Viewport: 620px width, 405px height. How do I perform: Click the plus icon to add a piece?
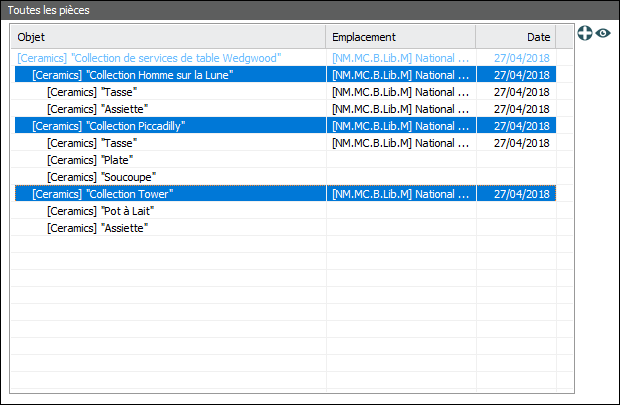(x=585, y=33)
